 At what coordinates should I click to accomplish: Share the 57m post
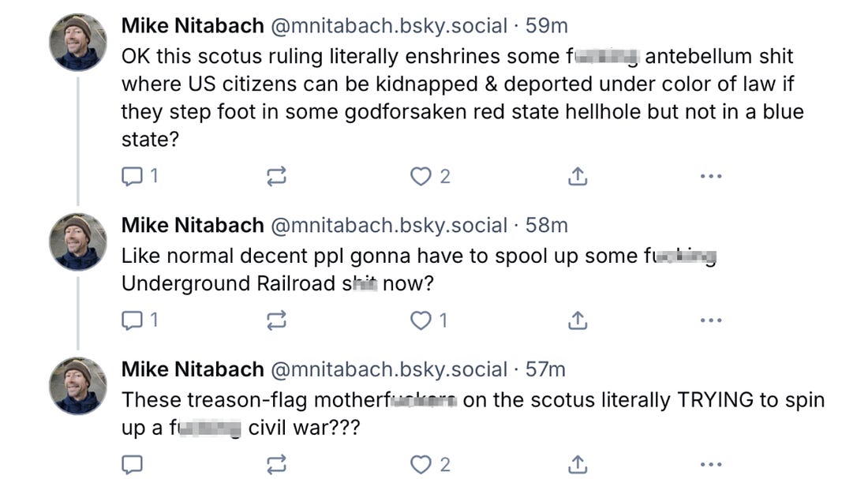click(x=578, y=465)
